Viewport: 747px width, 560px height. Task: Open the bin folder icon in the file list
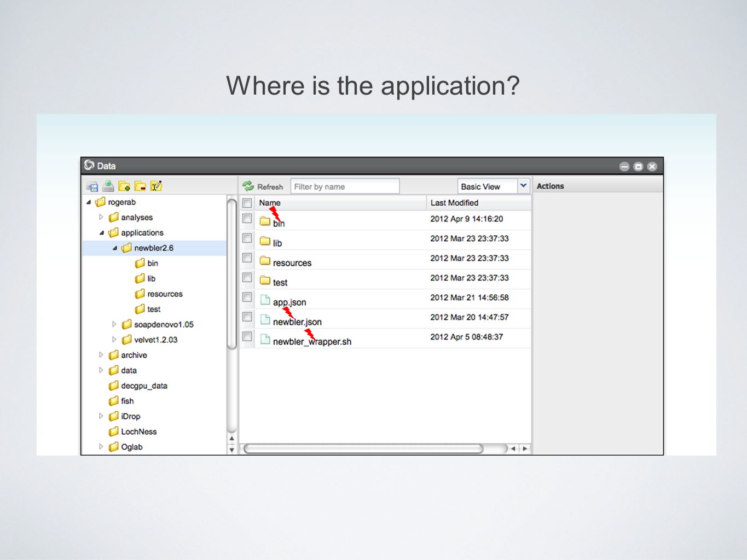[265, 221]
